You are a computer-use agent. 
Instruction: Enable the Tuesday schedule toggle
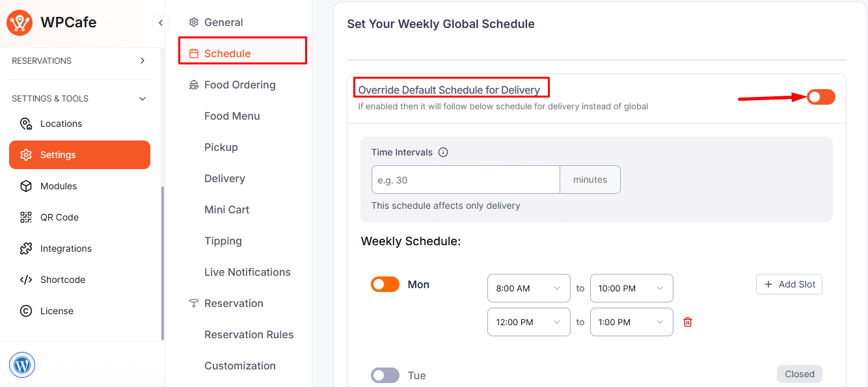click(385, 375)
